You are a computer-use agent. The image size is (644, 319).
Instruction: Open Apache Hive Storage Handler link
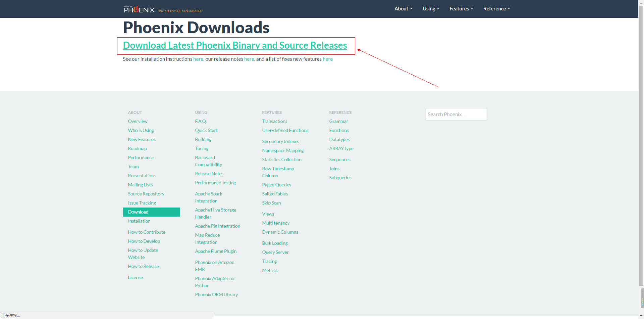(216, 214)
